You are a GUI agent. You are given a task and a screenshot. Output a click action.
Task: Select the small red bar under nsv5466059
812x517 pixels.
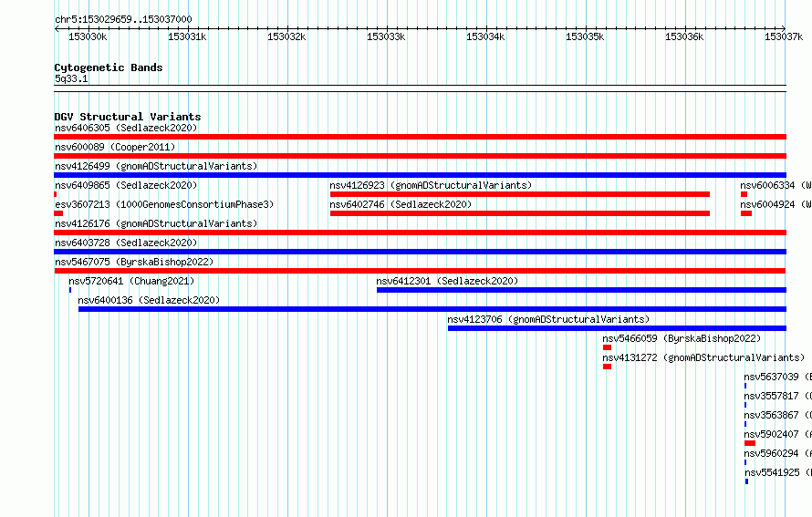pos(607,347)
